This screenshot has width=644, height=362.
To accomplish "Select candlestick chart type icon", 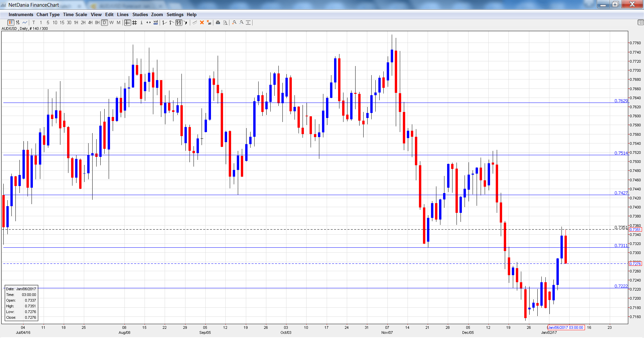I will [11, 22].
